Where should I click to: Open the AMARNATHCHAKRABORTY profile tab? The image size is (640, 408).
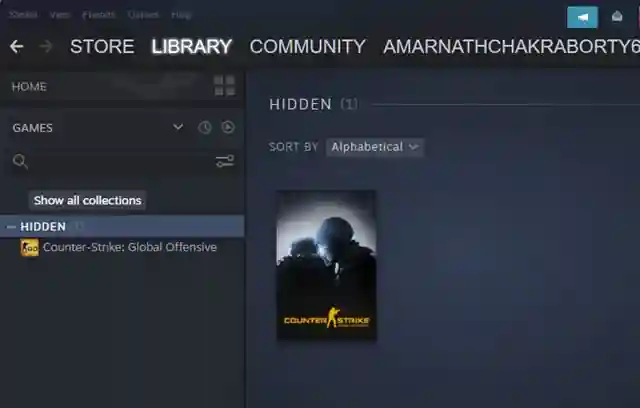pos(511,47)
